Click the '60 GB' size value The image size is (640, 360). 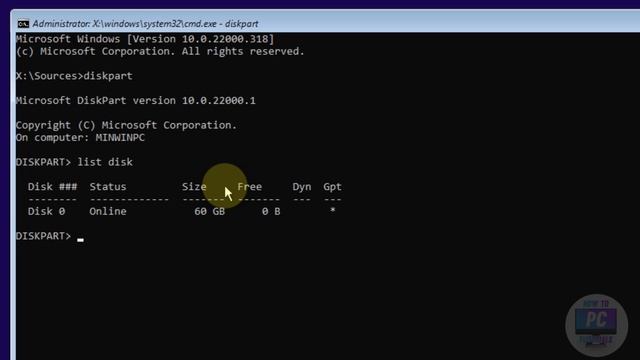[x=209, y=211]
